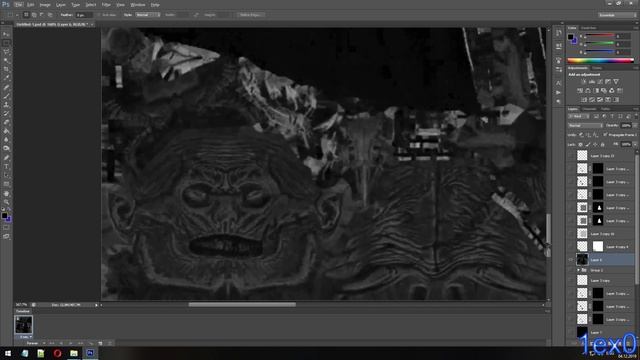Click Windows Start button
The width and height of the screenshot is (640, 360).
coord(7,353)
